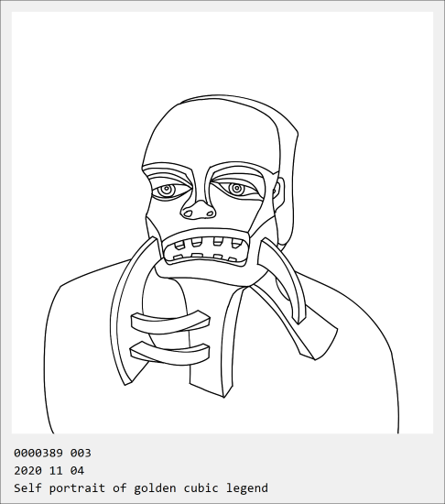Image resolution: width=445 pixels, height=504 pixels.
Task: Click the word 'golden' in the caption
Action: [155, 488]
